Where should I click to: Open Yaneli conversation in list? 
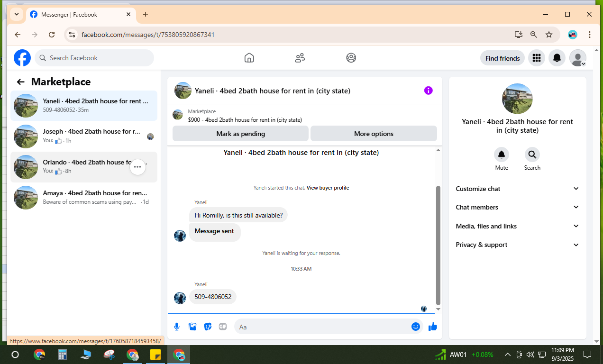pos(84,105)
